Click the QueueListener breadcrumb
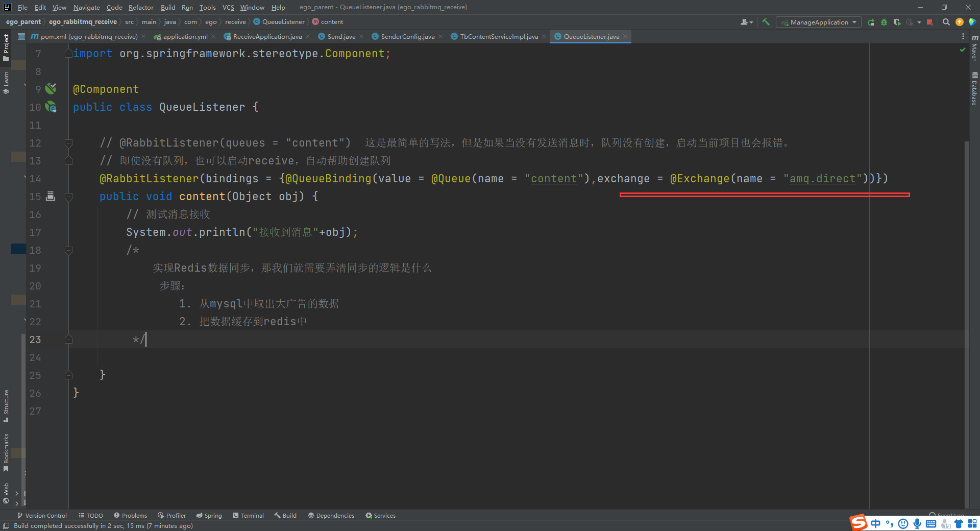 279,22
